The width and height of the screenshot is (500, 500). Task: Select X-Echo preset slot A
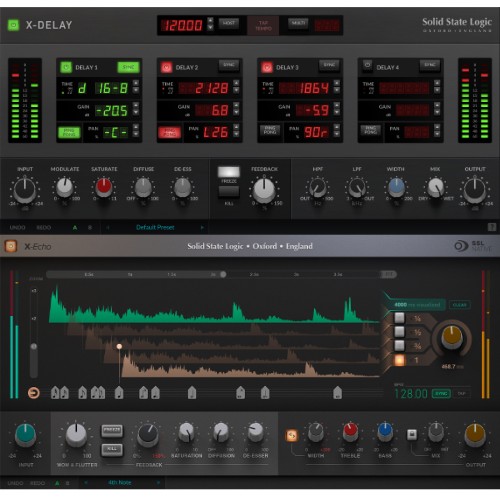(x=57, y=483)
